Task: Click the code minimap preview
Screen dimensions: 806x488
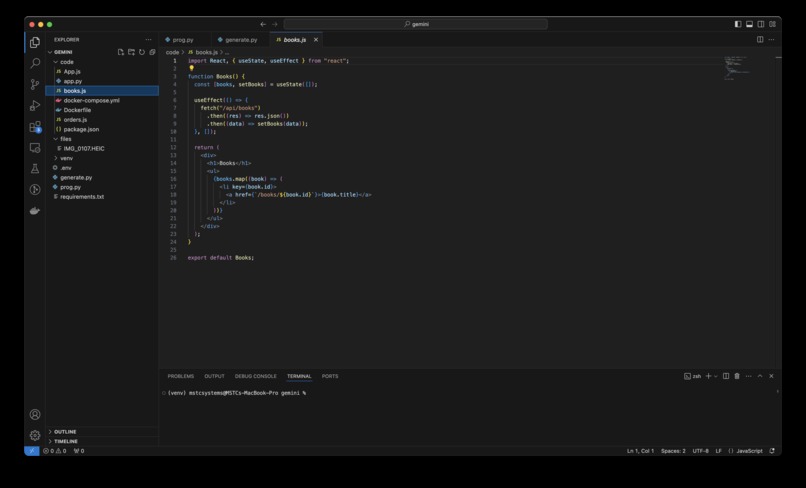Action: pos(738,68)
